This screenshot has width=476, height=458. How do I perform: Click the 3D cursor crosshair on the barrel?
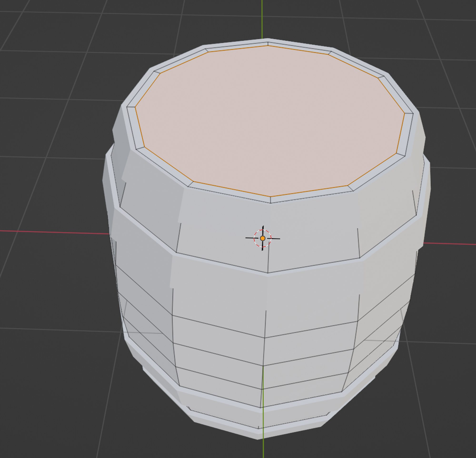click(263, 238)
